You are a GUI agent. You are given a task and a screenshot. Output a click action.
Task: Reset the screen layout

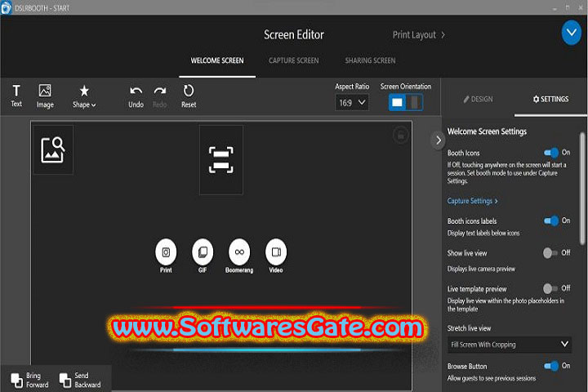tap(189, 96)
